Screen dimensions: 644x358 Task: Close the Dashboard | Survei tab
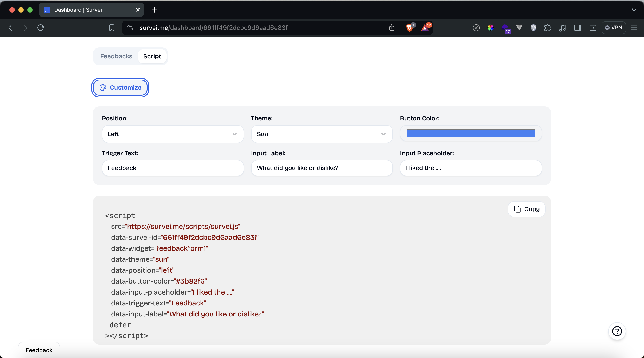point(138,10)
